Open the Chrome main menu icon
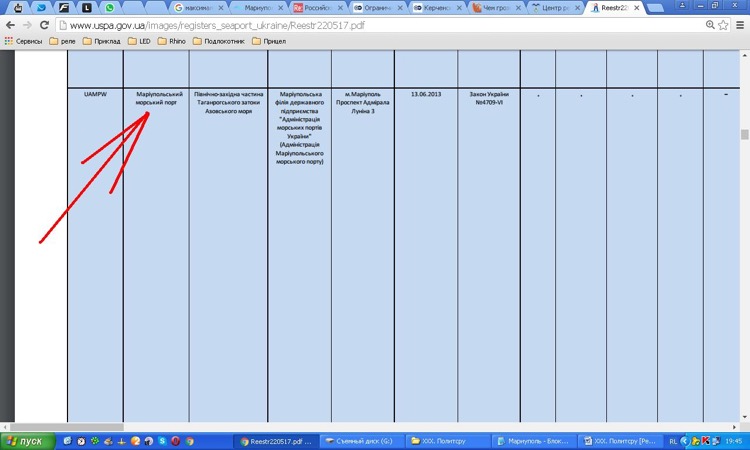 click(x=739, y=24)
